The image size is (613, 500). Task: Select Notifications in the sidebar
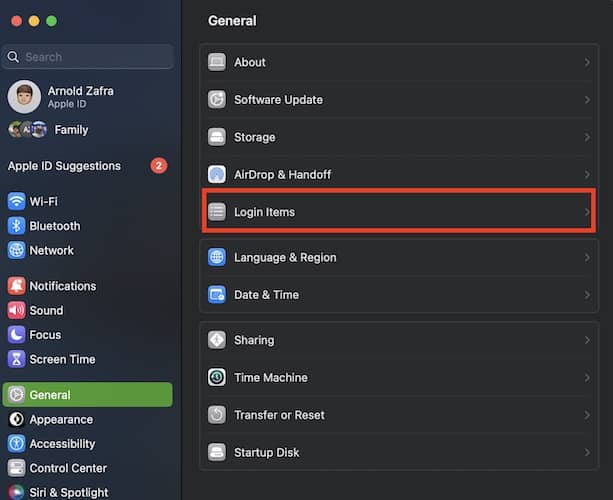click(x=62, y=286)
